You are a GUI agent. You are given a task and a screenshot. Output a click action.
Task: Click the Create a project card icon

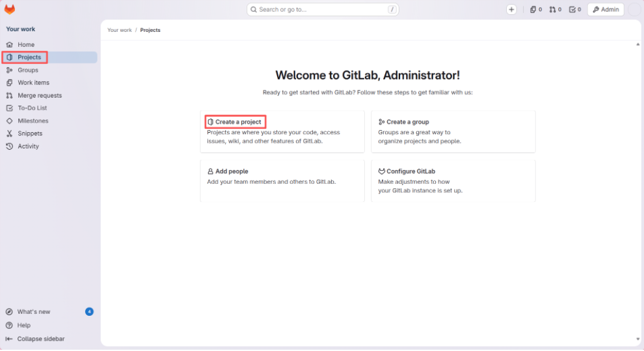coord(210,122)
